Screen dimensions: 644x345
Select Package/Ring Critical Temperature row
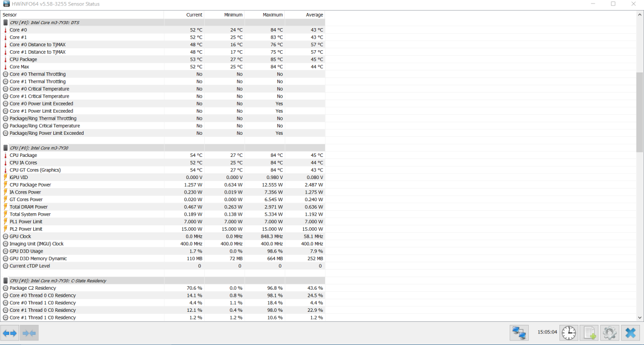tap(163, 126)
